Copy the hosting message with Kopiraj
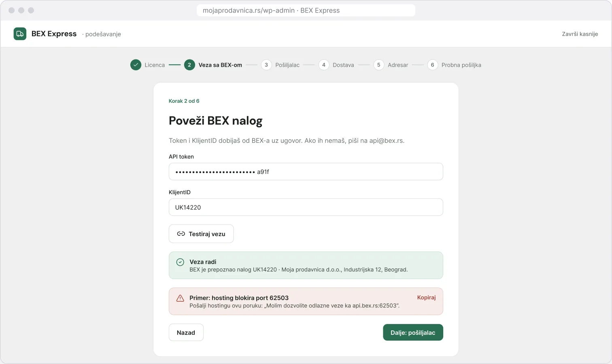 pyautogui.click(x=427, y=297)
